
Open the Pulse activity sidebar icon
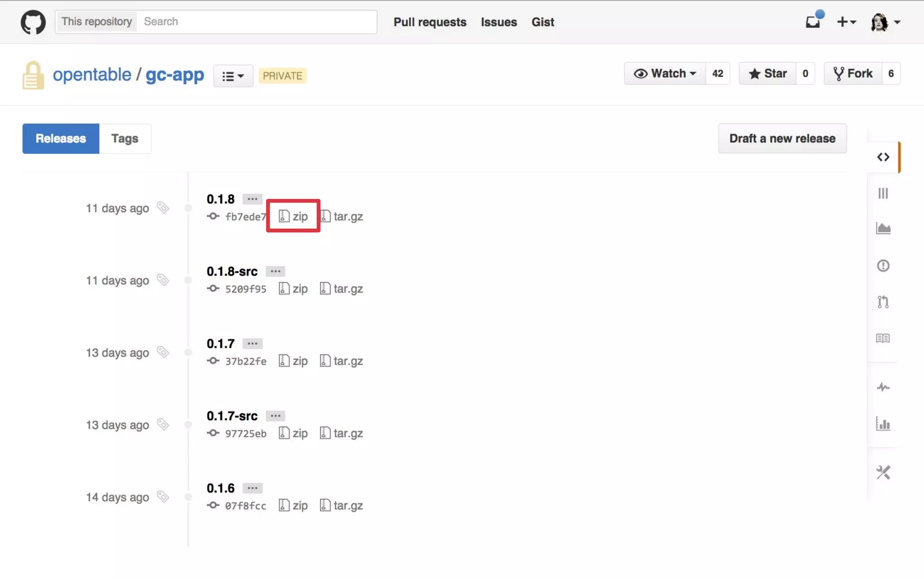(x=883, y=387)
